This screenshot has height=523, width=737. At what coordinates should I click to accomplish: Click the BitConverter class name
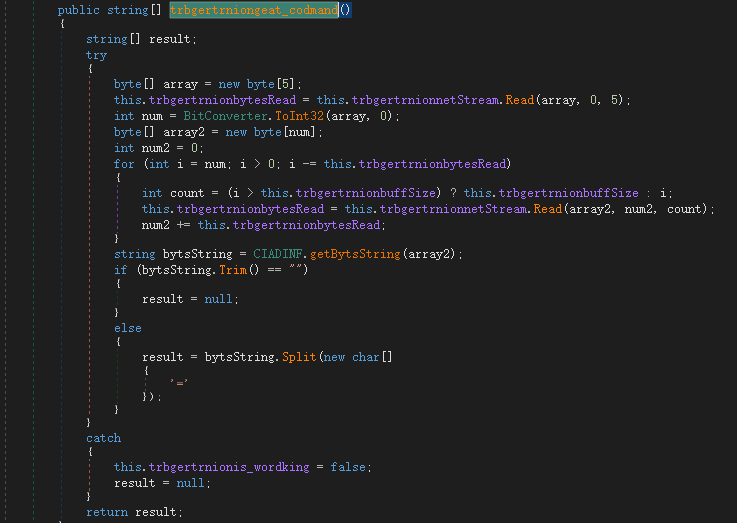tap(225, 116)
